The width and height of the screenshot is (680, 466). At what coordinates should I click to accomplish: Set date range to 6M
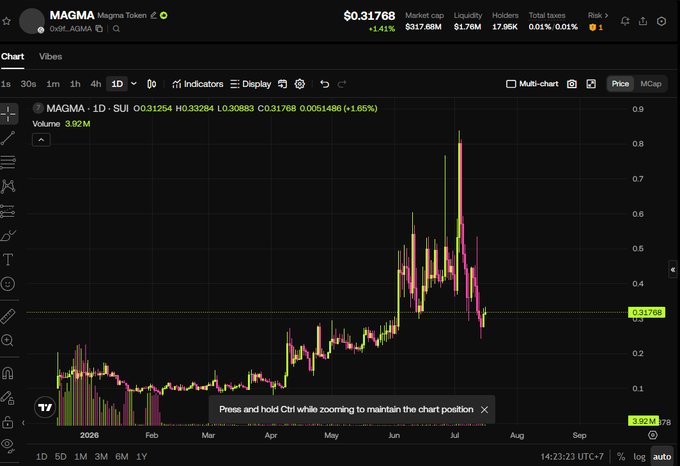pos(121,456)
